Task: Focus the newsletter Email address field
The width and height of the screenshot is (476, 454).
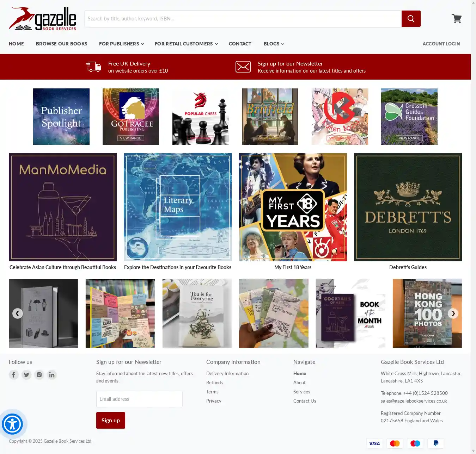Action: (x=139, y=399)
